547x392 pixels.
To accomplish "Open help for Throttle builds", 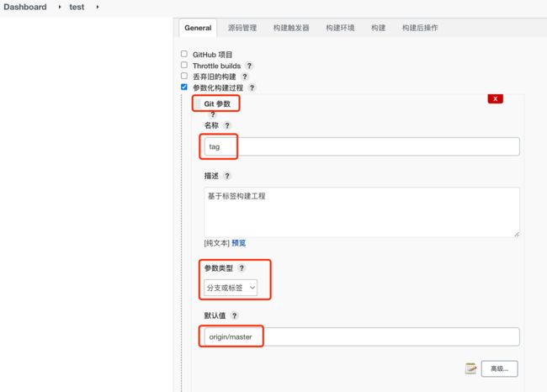I will coord(249,66).
